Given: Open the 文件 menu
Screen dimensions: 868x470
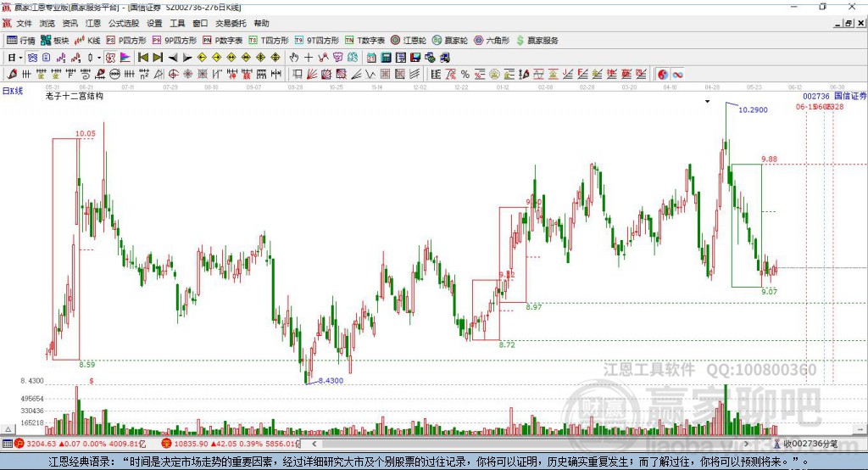Looking at the screenshot, I should tap(24, 23).
